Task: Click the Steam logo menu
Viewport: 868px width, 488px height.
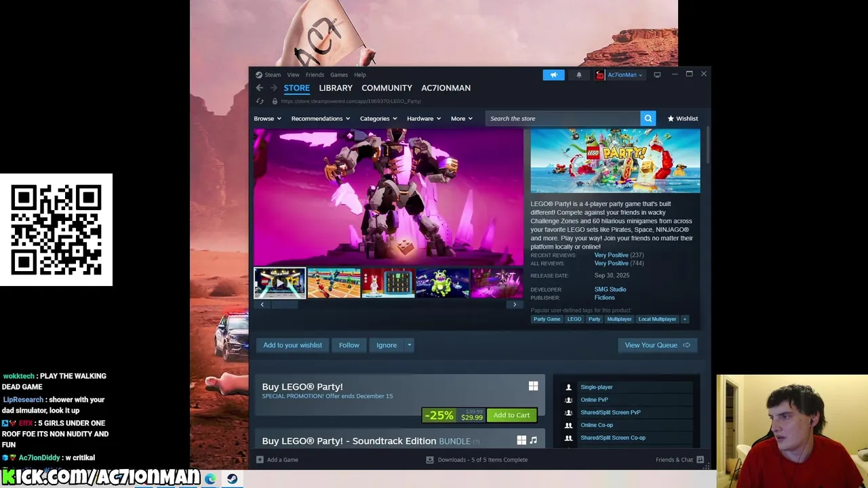Action: coord(259,75)
